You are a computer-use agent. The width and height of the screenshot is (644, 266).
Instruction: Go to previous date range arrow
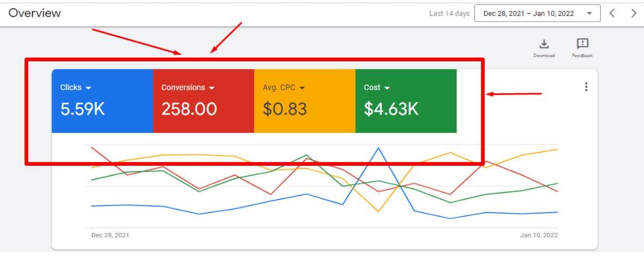pyautogui.click(x=612, y=13)
